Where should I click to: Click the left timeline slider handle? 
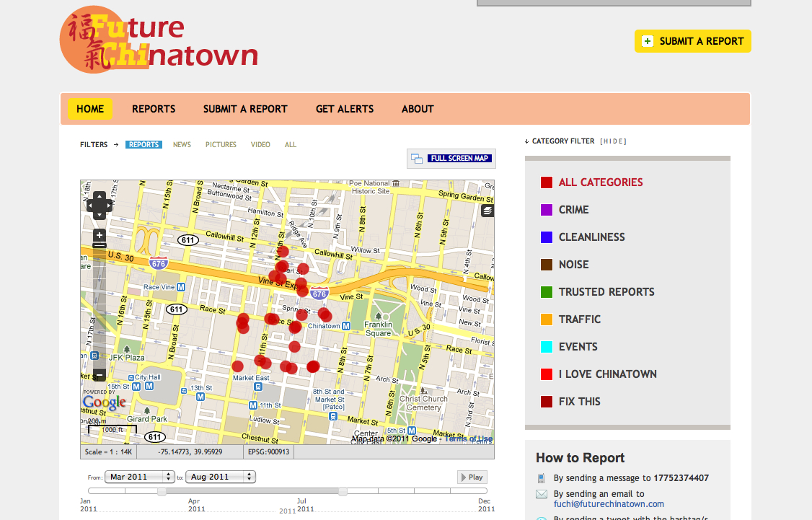pyautogui.click(x=162, y=491)
